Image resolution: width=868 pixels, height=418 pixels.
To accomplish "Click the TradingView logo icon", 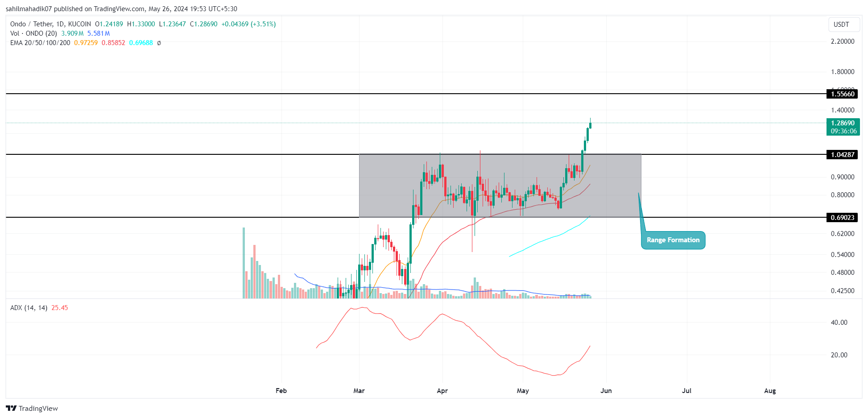I will (11, 408).
